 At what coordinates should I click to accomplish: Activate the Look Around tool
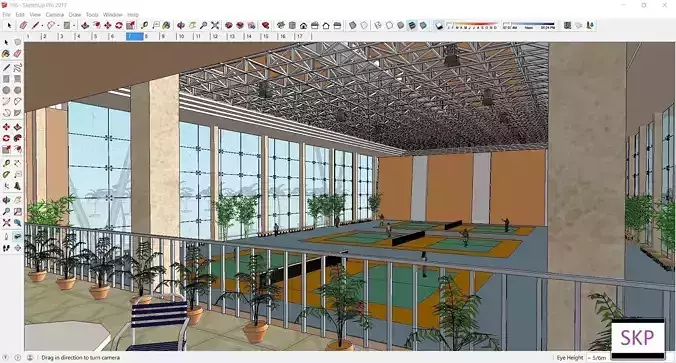[17, 237]
